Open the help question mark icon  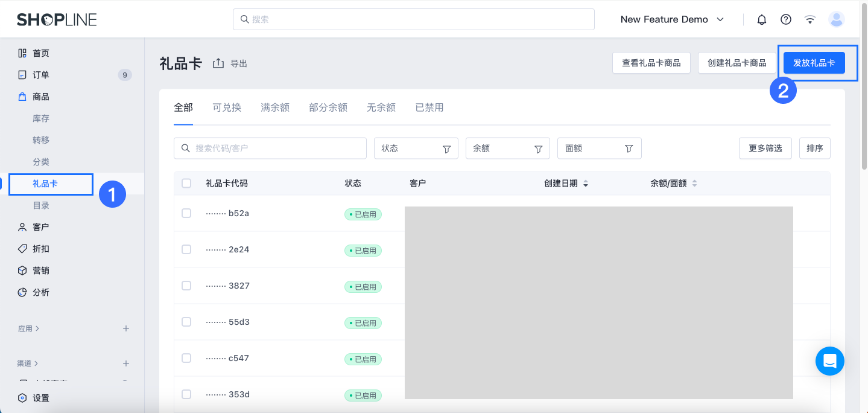pos(786,19)
